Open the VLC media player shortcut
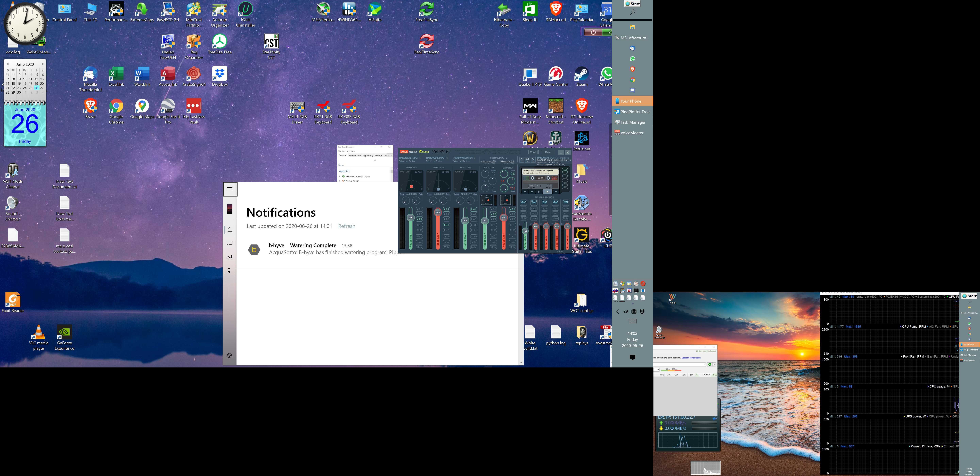980x476 pixels. tap(38, 333)
